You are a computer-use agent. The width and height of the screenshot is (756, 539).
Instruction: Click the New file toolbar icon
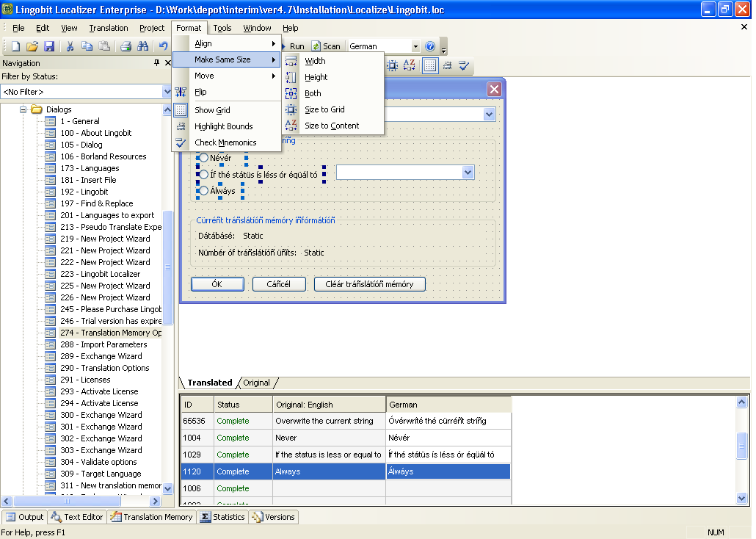point(15,46)
